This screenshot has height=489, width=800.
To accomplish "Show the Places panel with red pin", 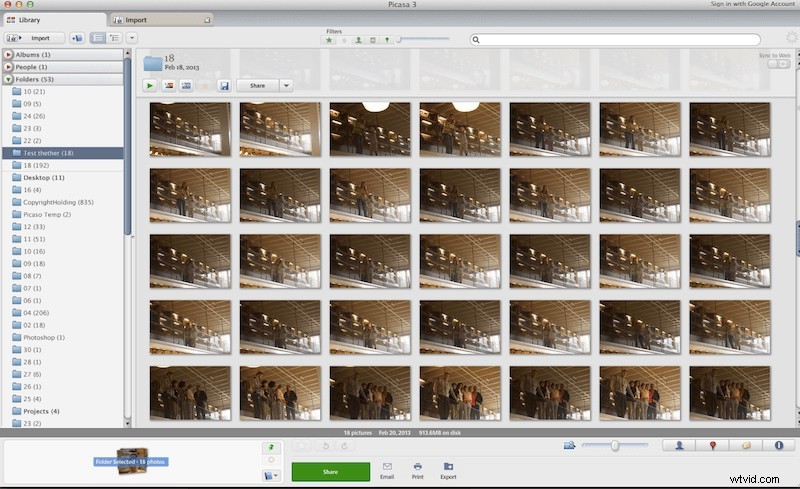I will [x=713, y=446].
